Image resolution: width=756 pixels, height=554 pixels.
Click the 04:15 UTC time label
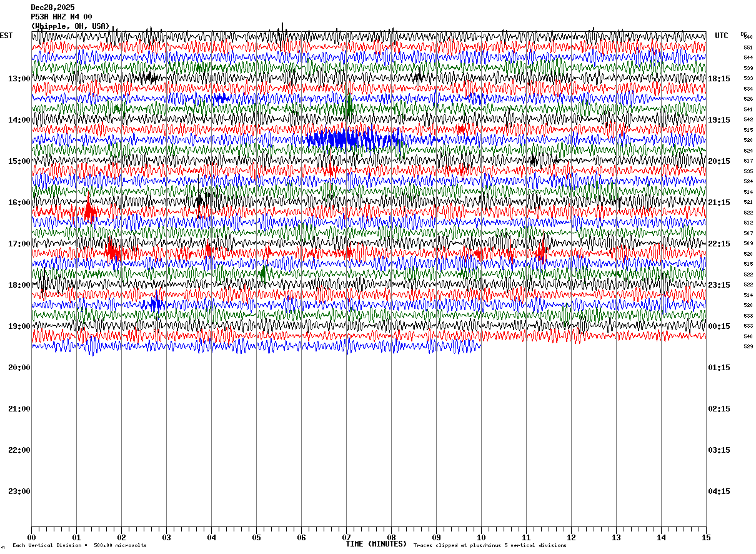pos(719,491)
